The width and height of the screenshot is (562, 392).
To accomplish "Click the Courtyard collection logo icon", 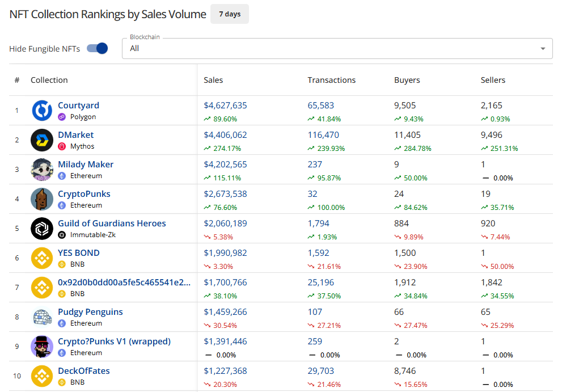I will pos(42,111).
